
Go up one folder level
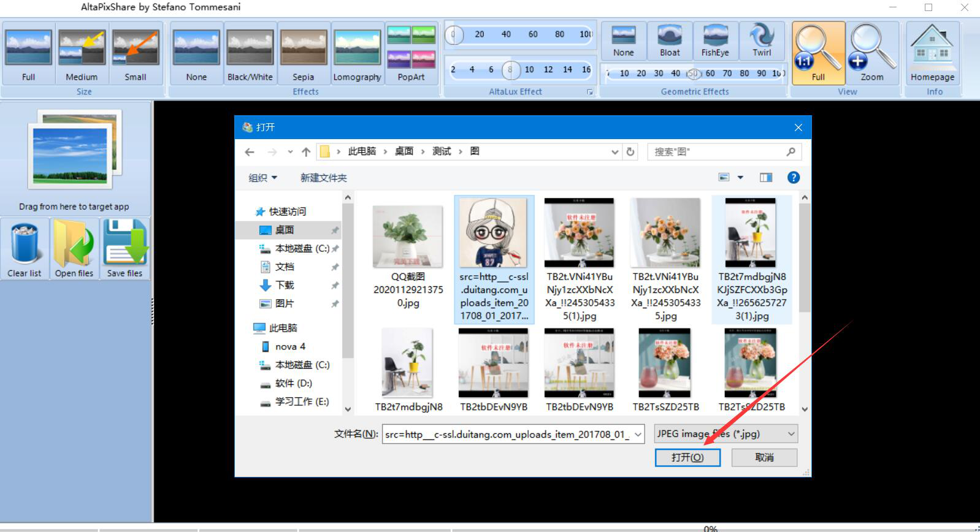306,152
